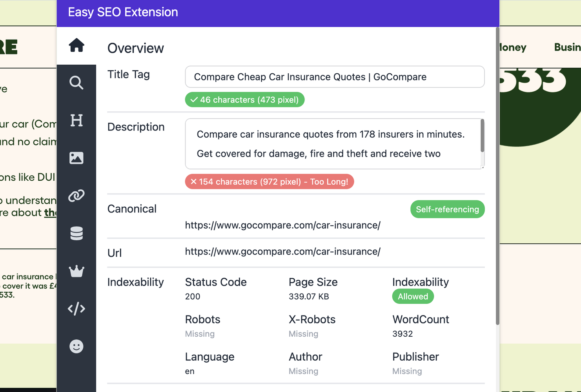Click the Easy SEO Extension title header
Image resolution: width=581 pixels, height=392 pixels.
coord(123,12)
